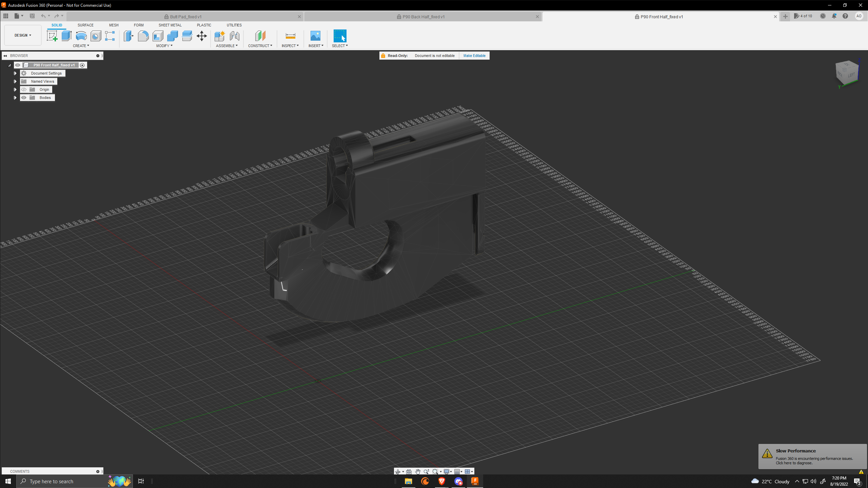The width and height of the screenshot is (868, 488).
Task: Select the Joint tool
Action: point(234,36)
